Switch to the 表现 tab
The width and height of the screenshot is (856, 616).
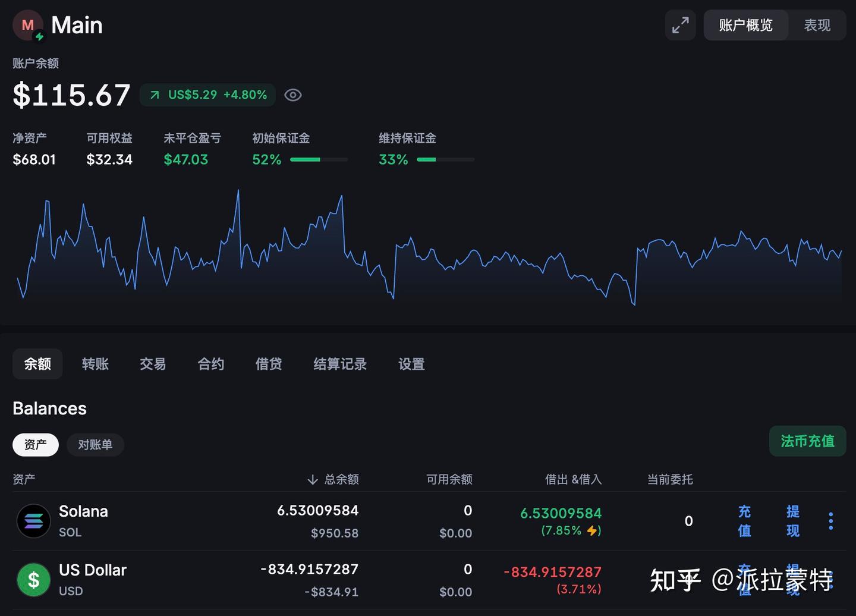pos(817,25)
